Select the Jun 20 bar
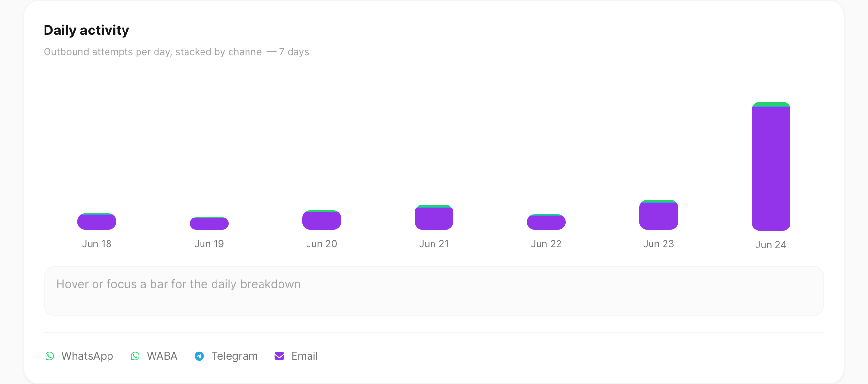This screenshot has height=384, width=868. [322, 220]
